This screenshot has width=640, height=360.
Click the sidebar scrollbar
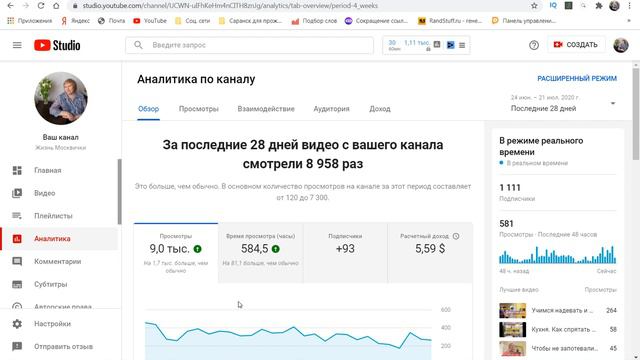(x=120, y=191)
